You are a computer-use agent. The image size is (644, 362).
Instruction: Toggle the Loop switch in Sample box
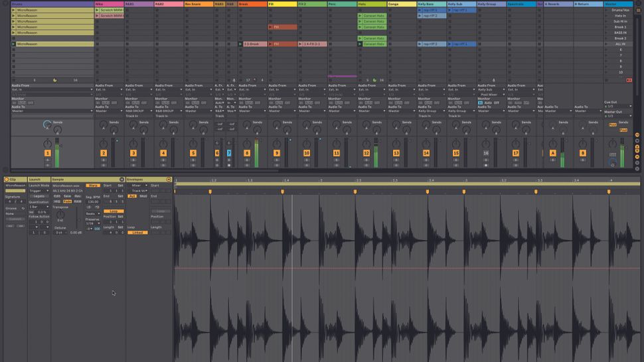tap(114, 211)
